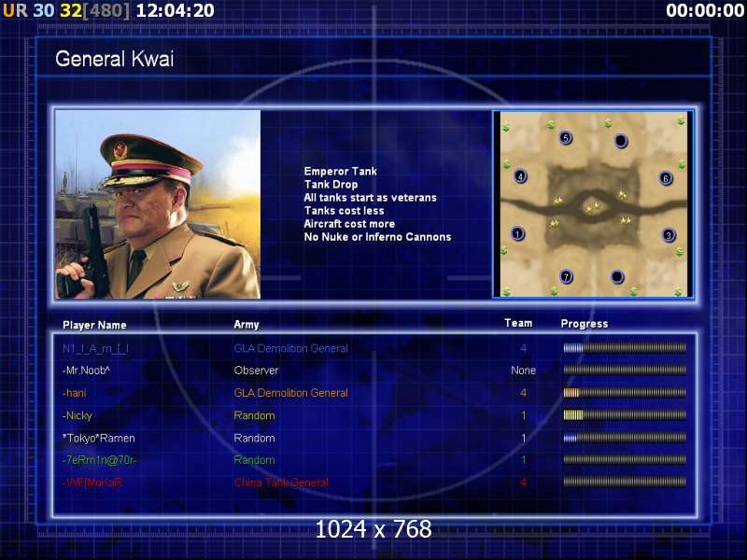The width and height of the screenshot is (747, 560).
Task: Click the 00:00:00 game timer
Action: tap(705, 10)
